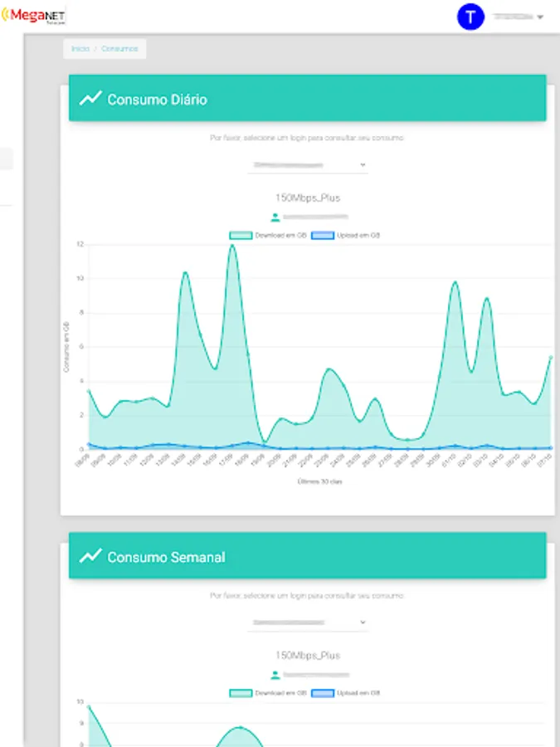Image resolution: width=560 pixels, height=747 pixels.
Task: Click the last data point of daily chart
Action: 551,357
